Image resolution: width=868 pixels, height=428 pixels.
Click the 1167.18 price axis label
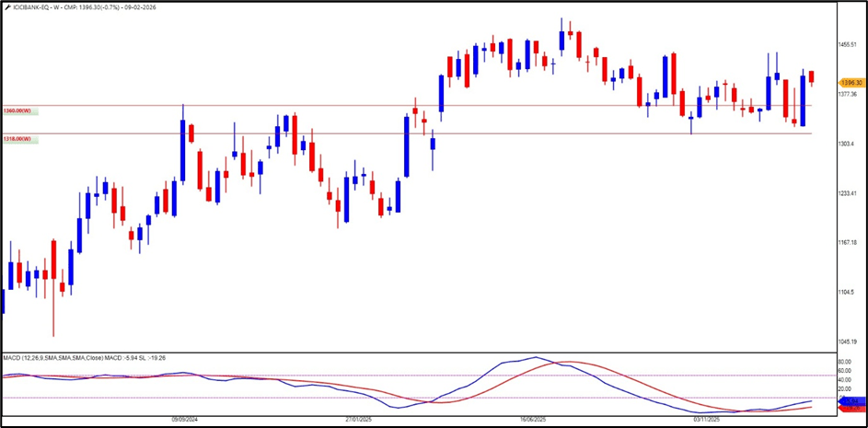point(848,242)
